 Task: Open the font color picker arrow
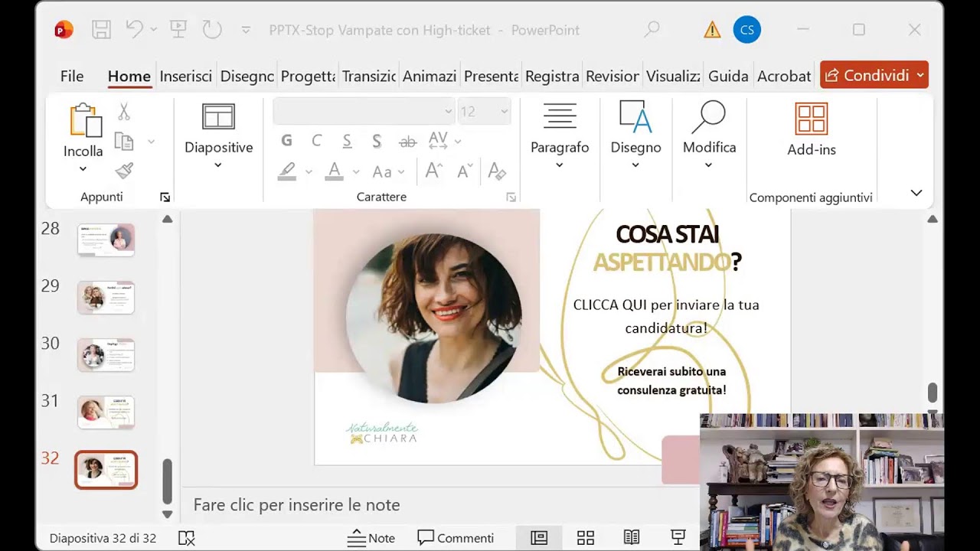(x=356, y=172)
